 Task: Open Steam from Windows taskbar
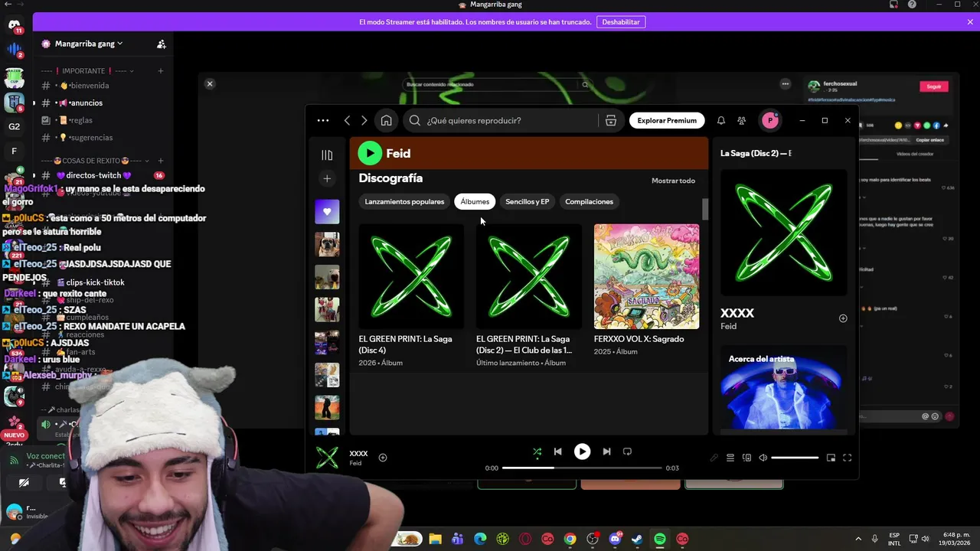tap(637, 539)
